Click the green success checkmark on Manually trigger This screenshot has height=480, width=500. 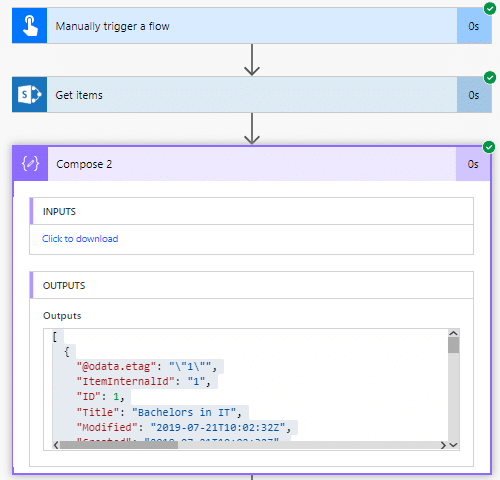tap(490, 9)
